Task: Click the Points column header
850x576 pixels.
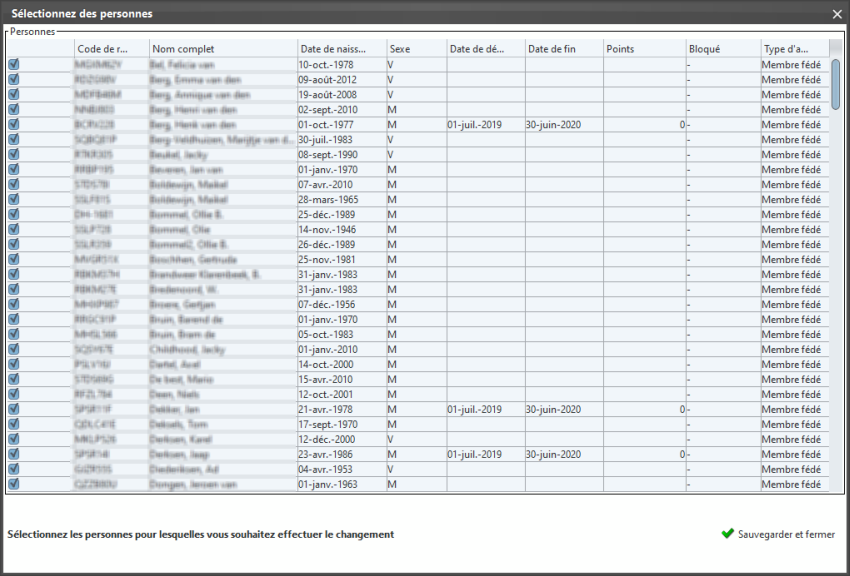Action: click(645, 49)
